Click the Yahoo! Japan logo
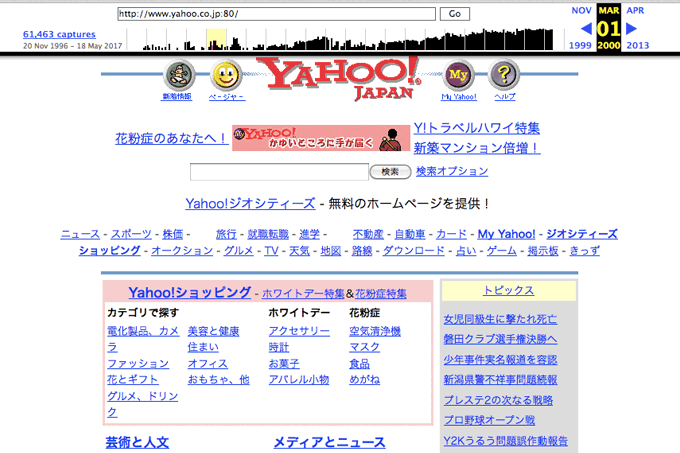The image size is (680, 453). [x=340, y=78]
